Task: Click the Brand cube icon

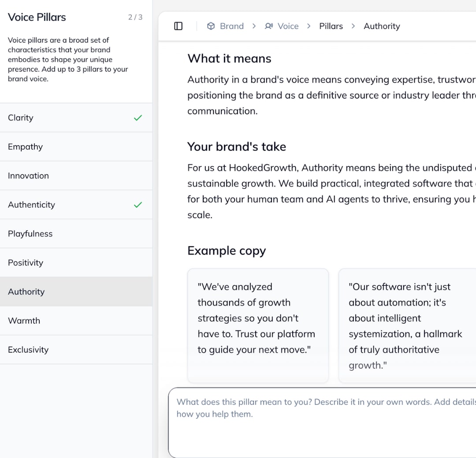Action: 211,26
